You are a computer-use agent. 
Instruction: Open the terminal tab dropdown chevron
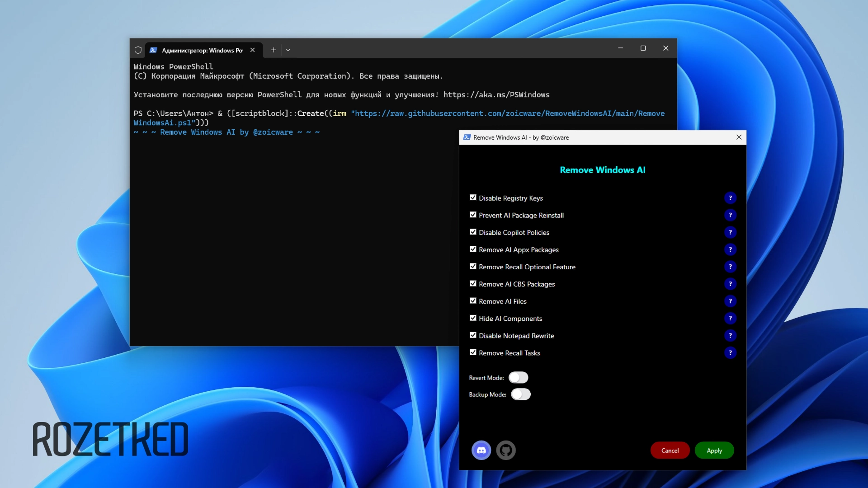coord(288,50)
